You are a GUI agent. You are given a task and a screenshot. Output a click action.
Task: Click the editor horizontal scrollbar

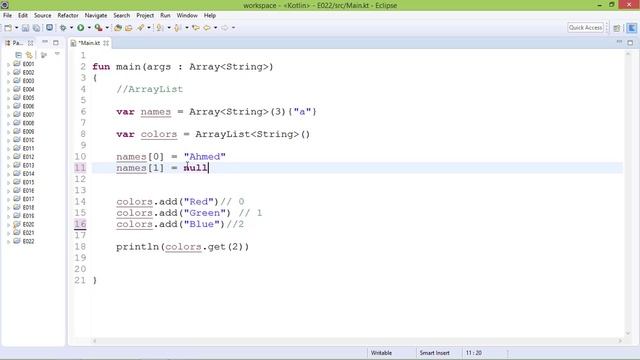pyautogui.click(x=357, y=341)
